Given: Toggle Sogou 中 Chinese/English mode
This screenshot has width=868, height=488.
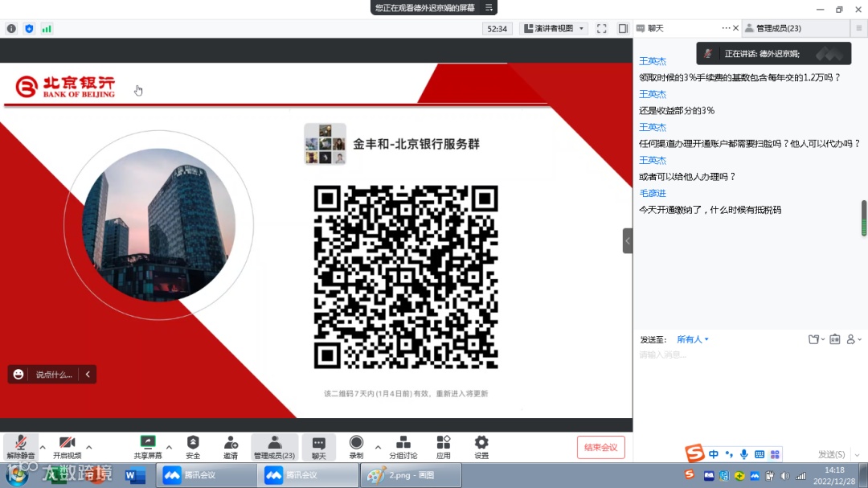Looking at the screenshot, I should click(x=714, y=454).
